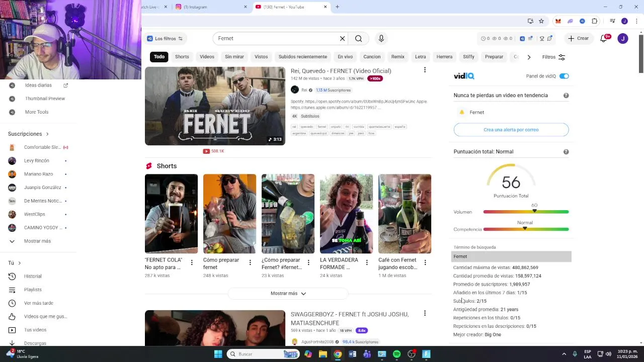The height and width of the screenshot is (362, 644).
Task: Open the YouTube account avatar menu
Action: click(x=623, y=38)
